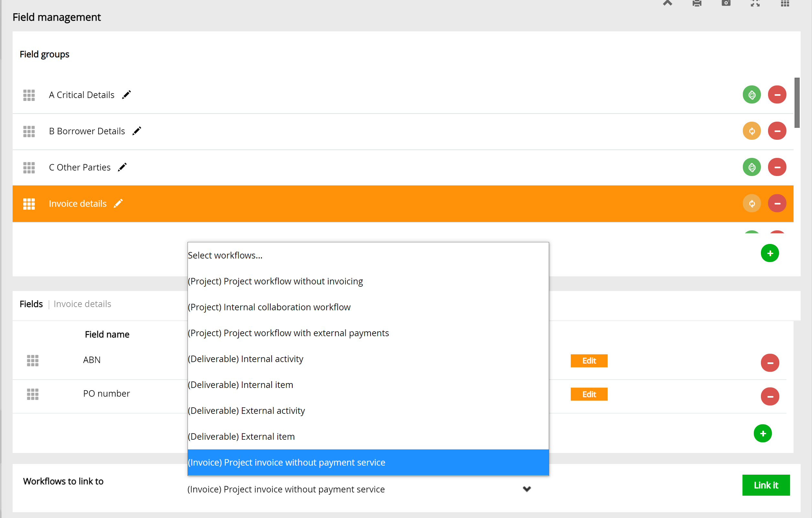Click the Edit button for the PO number field
This screenshot has height=518, width=812.
tap(589, 394)
